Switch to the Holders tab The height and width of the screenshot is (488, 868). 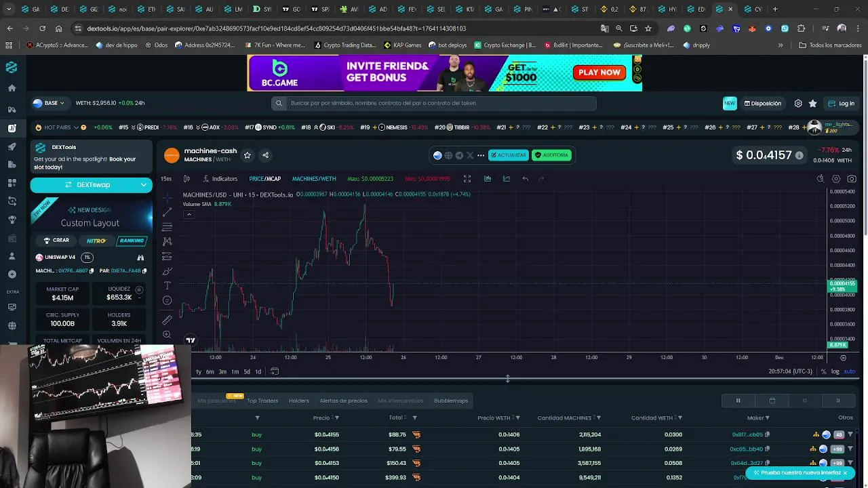tap(299, 401)
